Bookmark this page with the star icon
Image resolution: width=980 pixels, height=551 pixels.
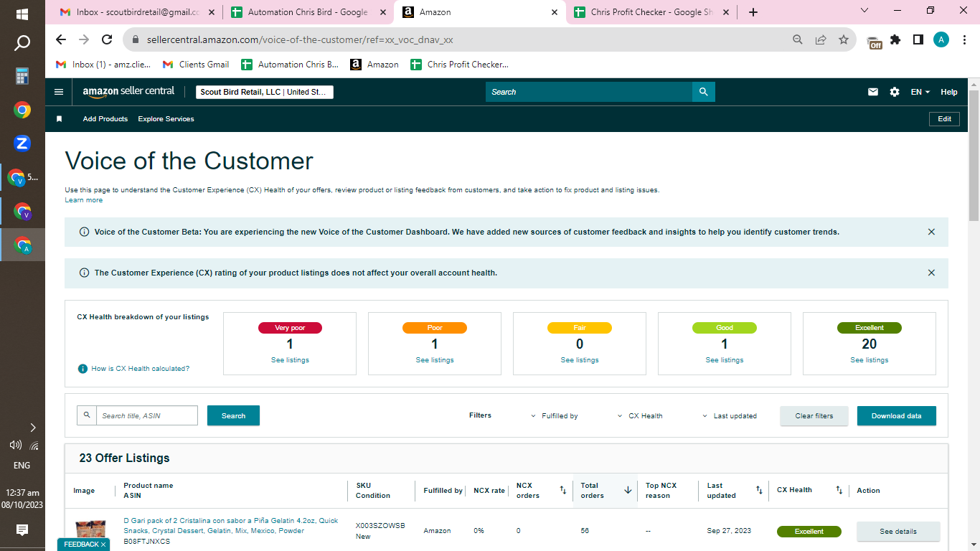click(x=844, y=39)
